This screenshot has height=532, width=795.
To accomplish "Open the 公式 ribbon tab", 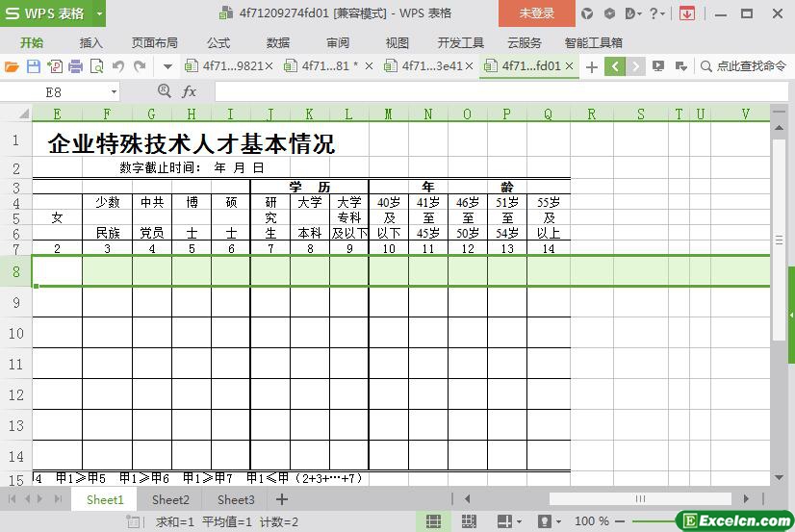I will point(218,43).
